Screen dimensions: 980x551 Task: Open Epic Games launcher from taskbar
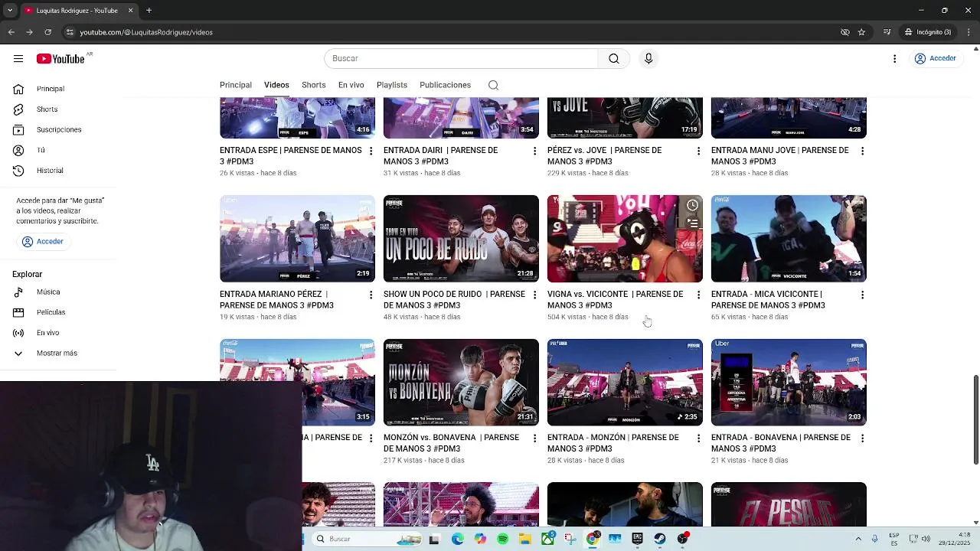[x=637, y=539]
